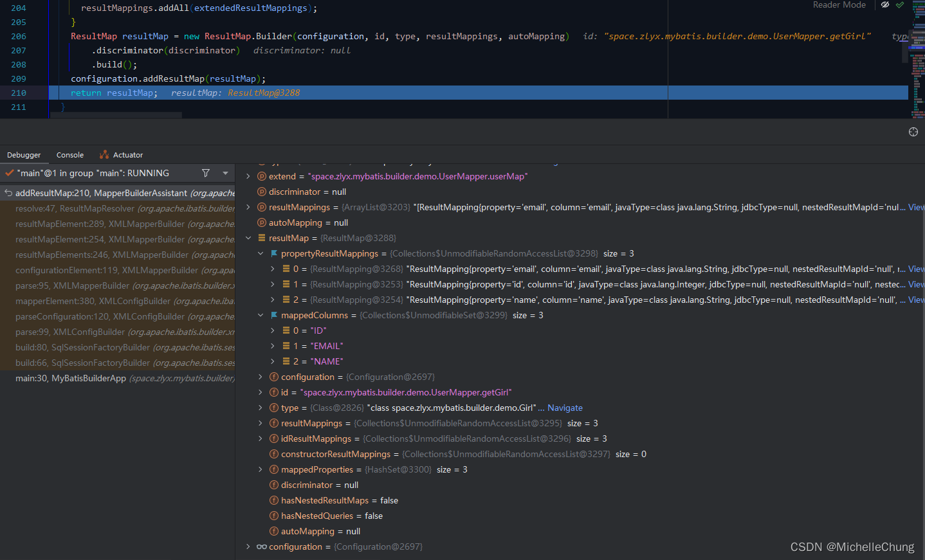Screen dimensions: 925x560
Task: Open the thread selector dropdown arrow
Action: tap(225, 173)
